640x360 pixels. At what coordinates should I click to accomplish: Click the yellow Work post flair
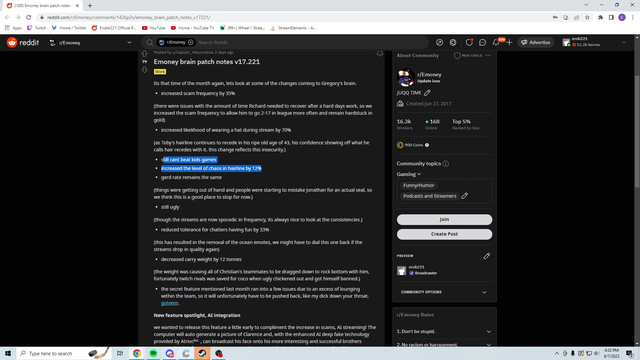(160, 72)
